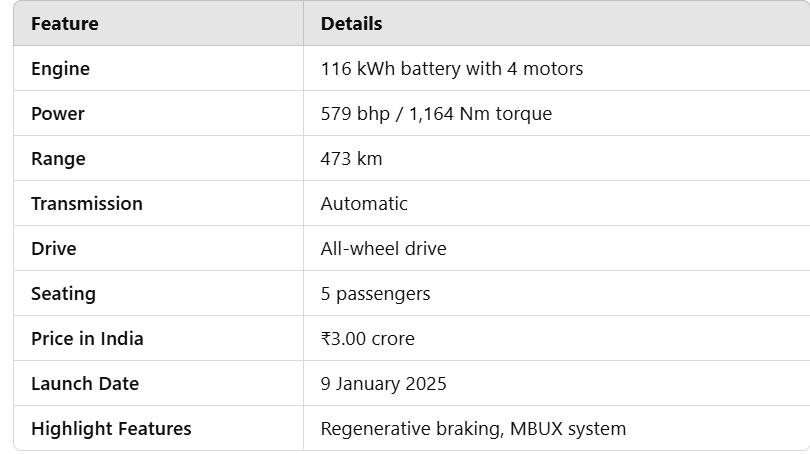Click the ₹3.00 crore price value

click(367, 339)
